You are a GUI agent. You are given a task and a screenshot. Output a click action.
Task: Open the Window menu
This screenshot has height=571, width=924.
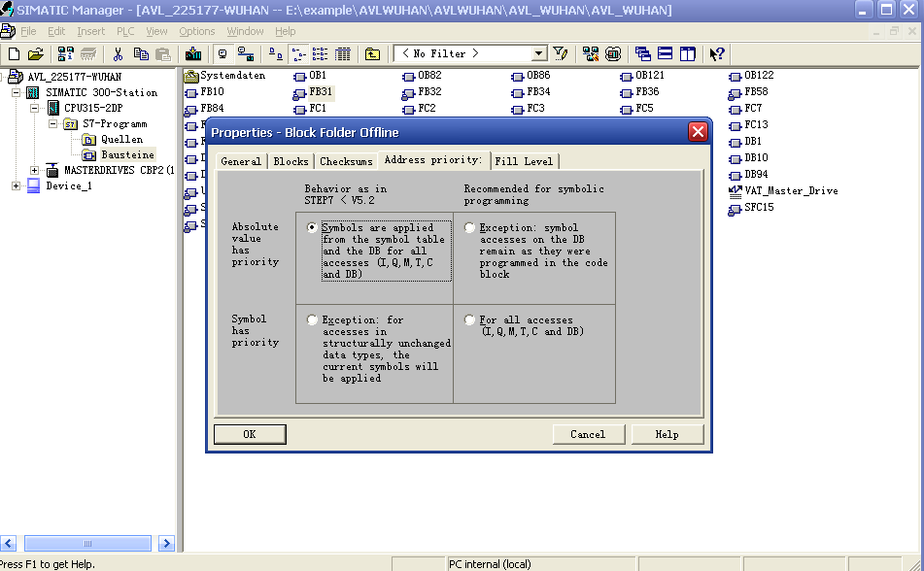[245, 31]
